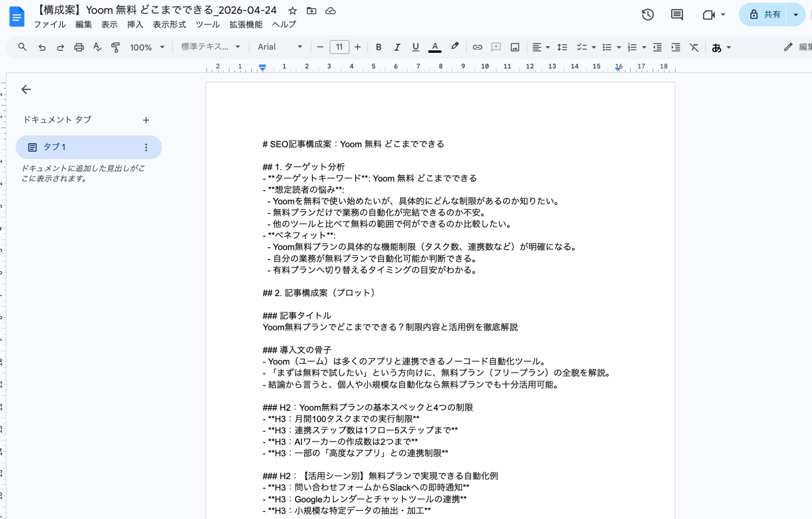Expand share options arrow

tap(795, 15)
